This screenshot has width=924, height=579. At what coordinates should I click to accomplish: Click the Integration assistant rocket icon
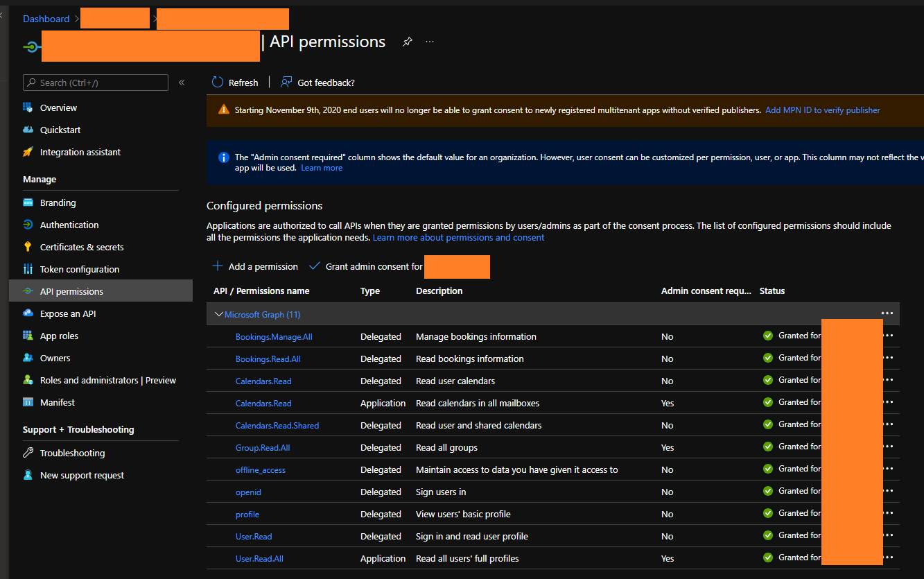coord(28,152)
